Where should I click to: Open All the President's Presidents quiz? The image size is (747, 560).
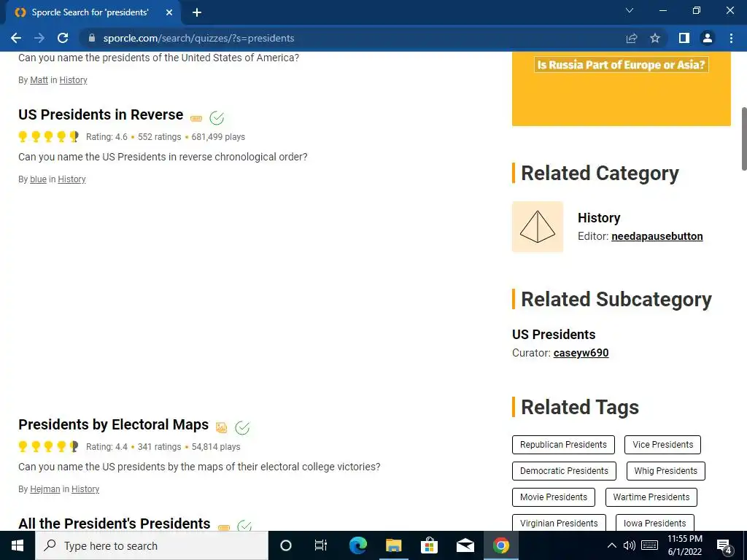coord(115,524)
